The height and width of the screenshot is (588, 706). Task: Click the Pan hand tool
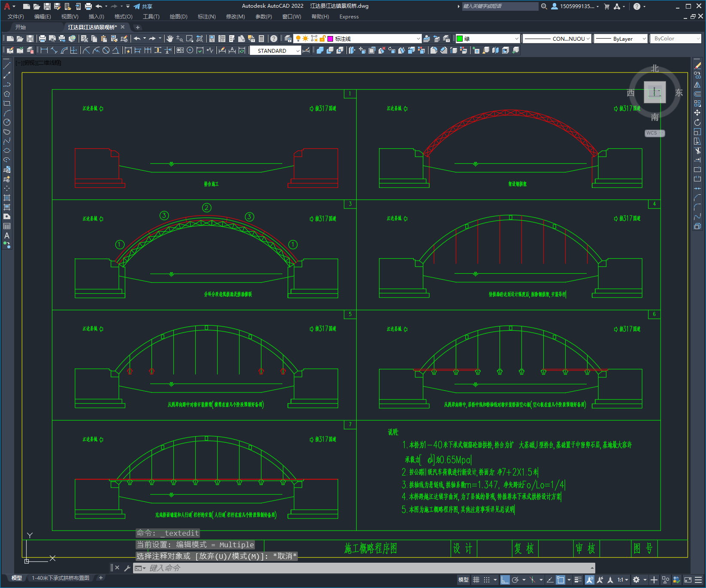[170, 39]
